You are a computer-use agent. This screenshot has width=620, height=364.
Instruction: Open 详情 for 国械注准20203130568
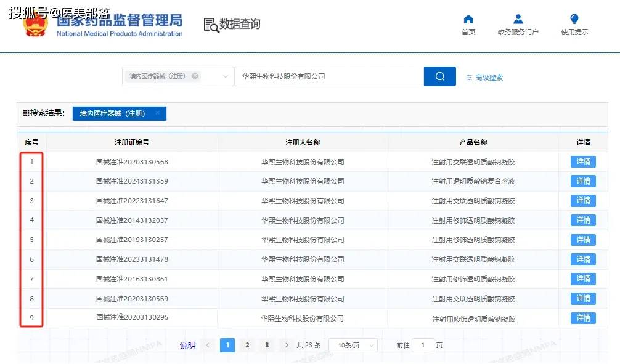coord(583,161)
